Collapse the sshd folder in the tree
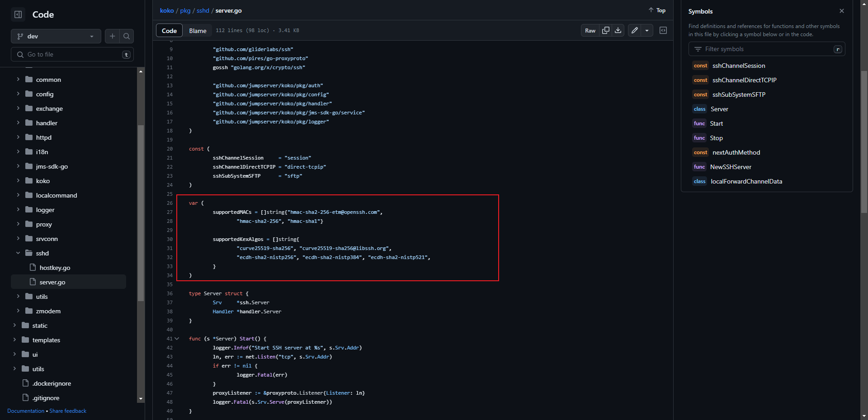Viewport: 868px width, 420px height. (18, 253)
